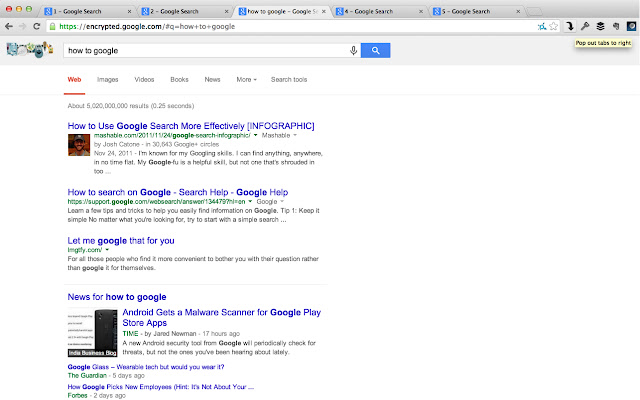640x400 pixels.
Task: Click the 'Nov 24, 2011' snippet text
Action: click(x=113, y=153)
